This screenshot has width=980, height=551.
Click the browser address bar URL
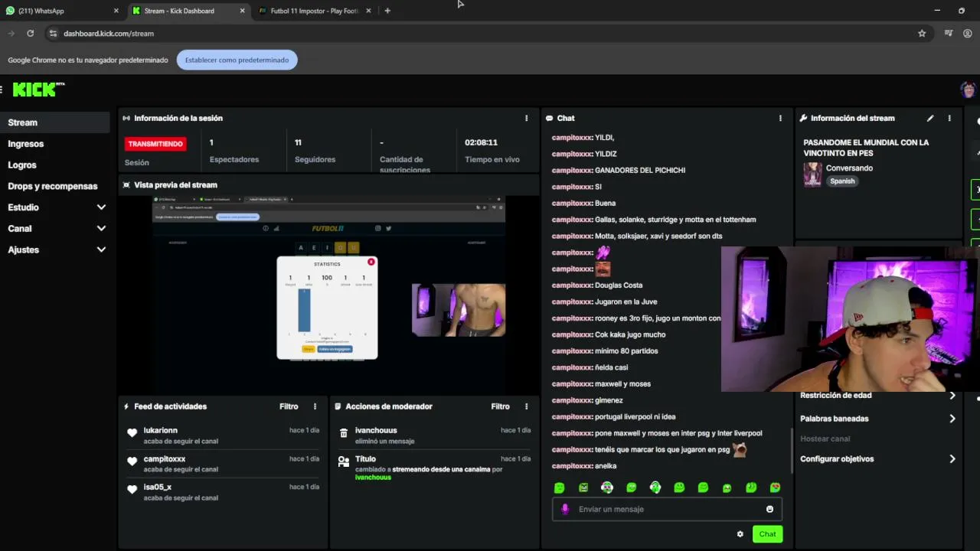pyautogui.click(x=109, y=34)
